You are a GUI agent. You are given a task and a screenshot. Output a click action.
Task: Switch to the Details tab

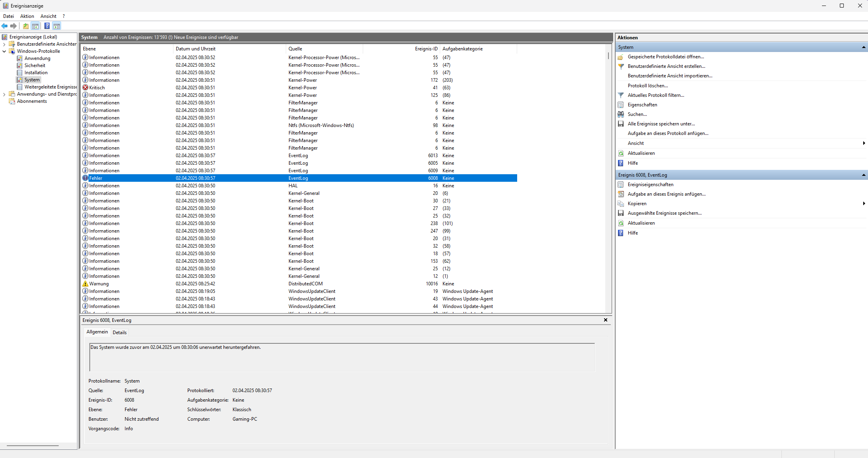[x=119, y=333]
